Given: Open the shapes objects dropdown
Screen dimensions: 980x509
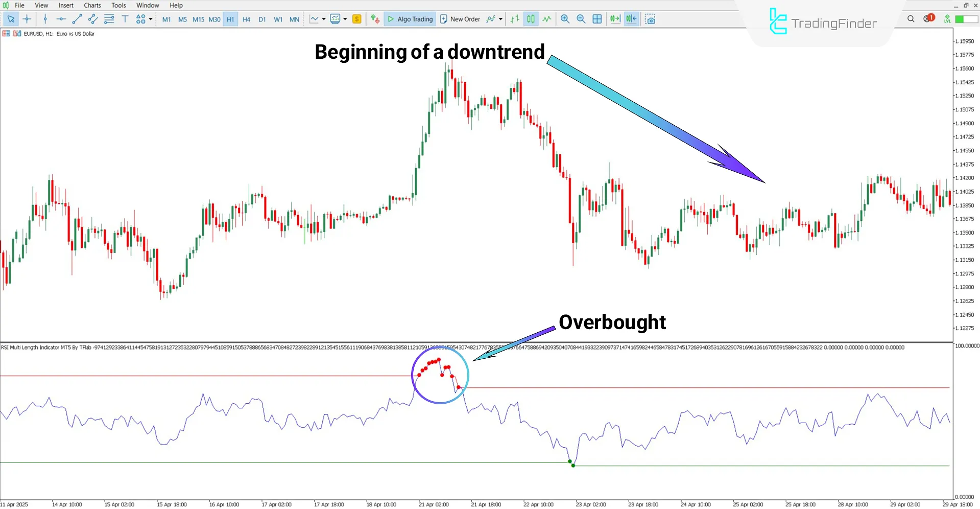Looking at the screenshot, I should point(141,19).
